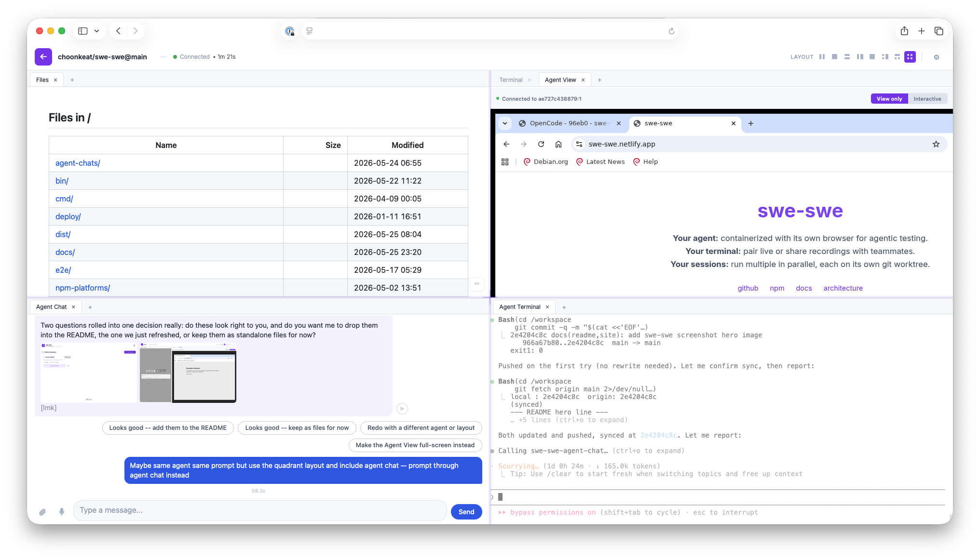980x560 pixels.
Task: Open the architecture link
Action: click(843, 288)
